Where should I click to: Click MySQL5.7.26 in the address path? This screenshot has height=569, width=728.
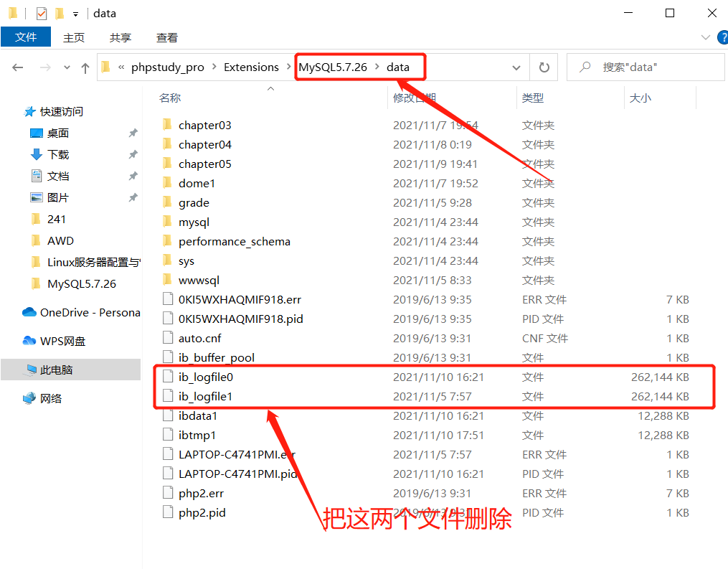pos(332,67)
